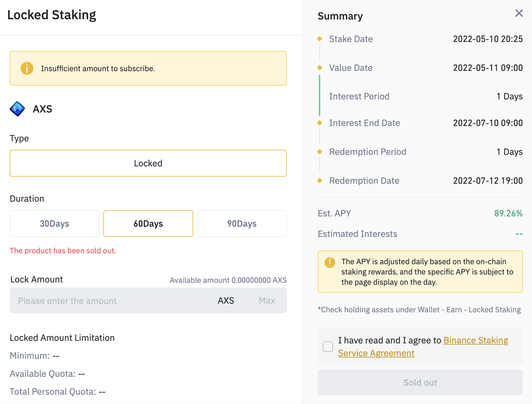Choose the 90Days duration option

click(242, 223)
